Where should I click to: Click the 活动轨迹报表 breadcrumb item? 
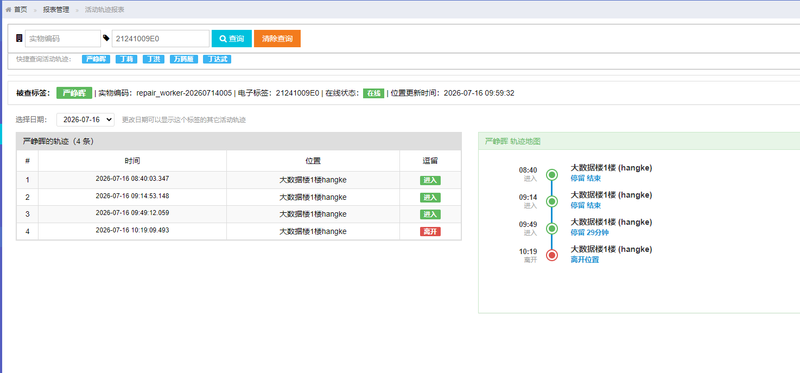(104, 10)
